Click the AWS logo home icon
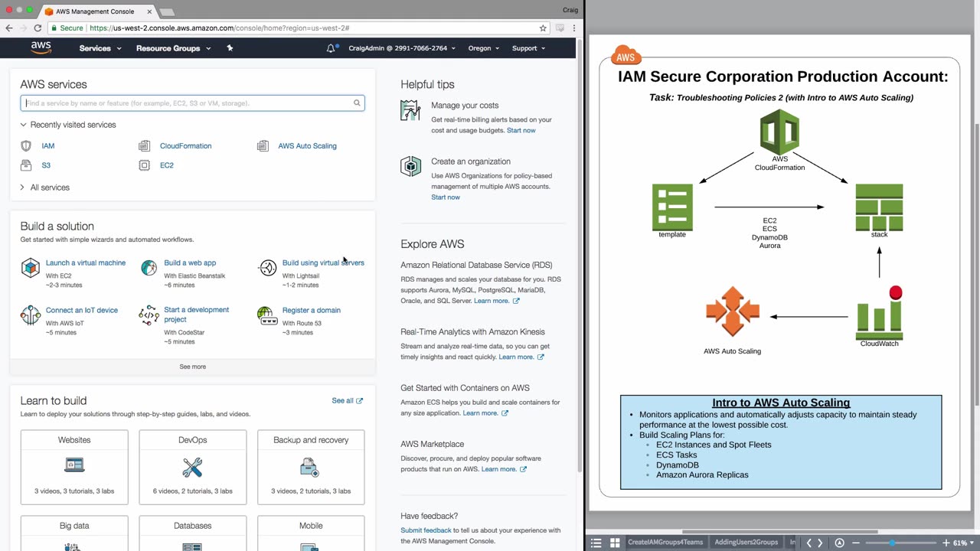The image size is (980, 551). click(x=41, y=48)
